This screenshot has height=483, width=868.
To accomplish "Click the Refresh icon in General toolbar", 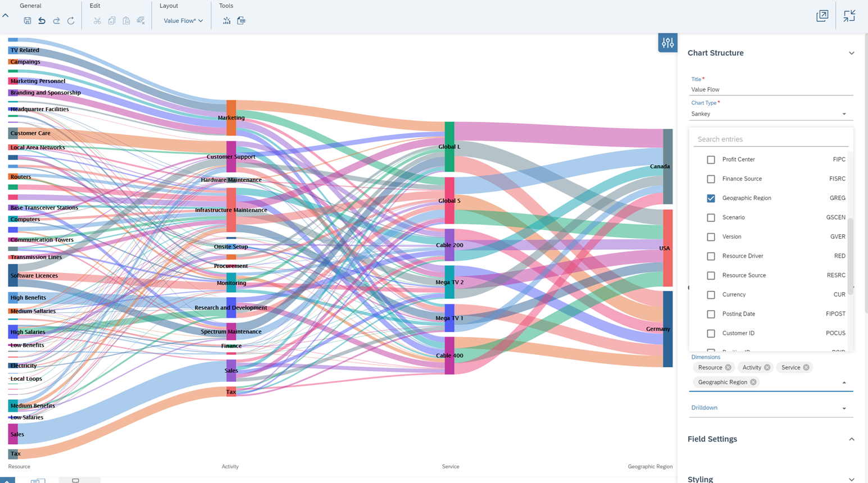I will click(71, 21).
